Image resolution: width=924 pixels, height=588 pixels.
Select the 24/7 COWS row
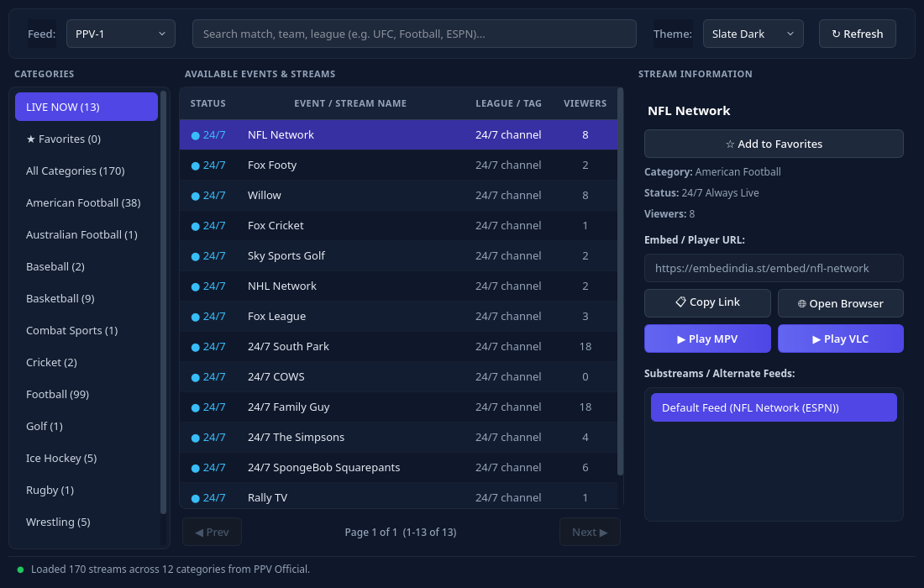click(398, 376)
